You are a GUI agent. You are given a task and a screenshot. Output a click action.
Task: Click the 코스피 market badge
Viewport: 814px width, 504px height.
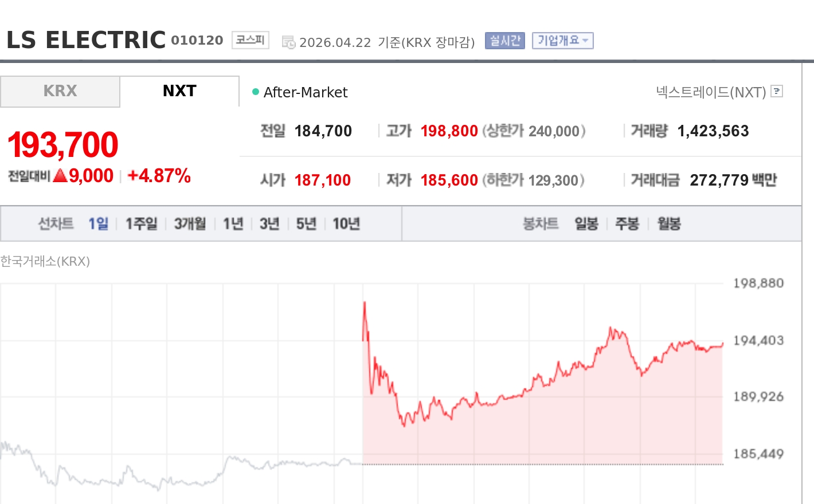(251, 40)
